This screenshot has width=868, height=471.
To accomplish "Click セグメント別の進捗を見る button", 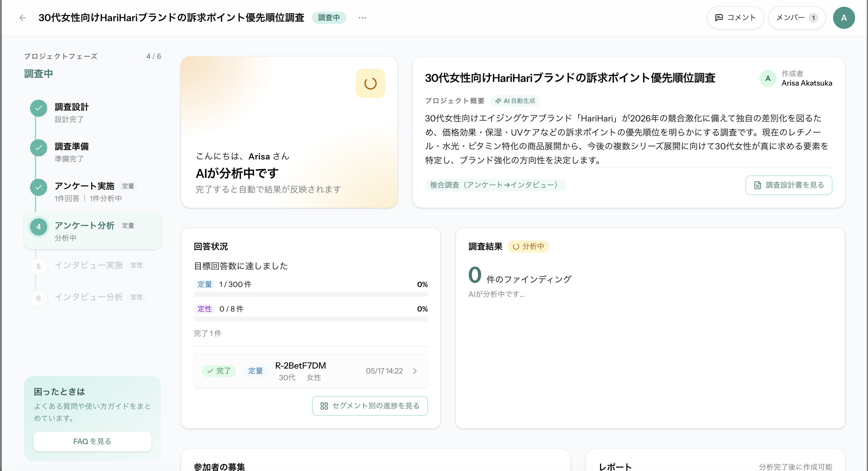I will coord(370,406).
